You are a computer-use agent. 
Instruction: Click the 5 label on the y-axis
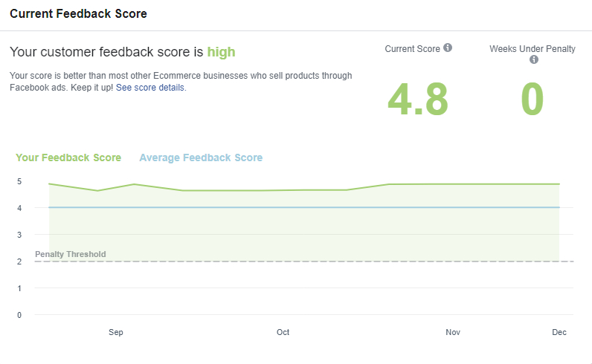coord(19,181)
